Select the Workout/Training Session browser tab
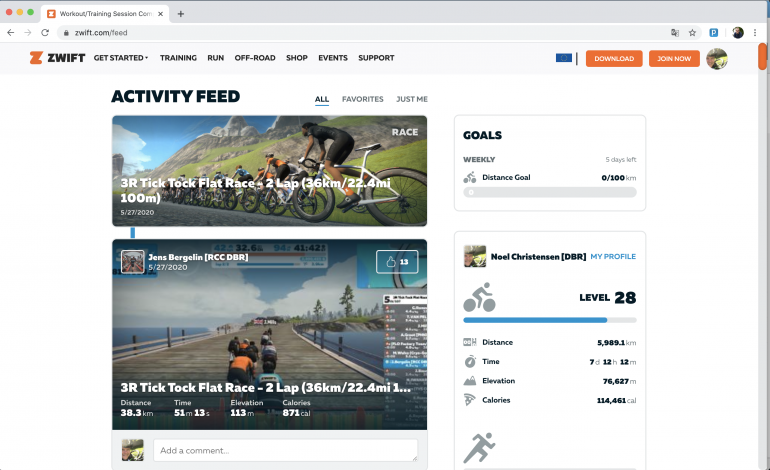 point(105,14)
